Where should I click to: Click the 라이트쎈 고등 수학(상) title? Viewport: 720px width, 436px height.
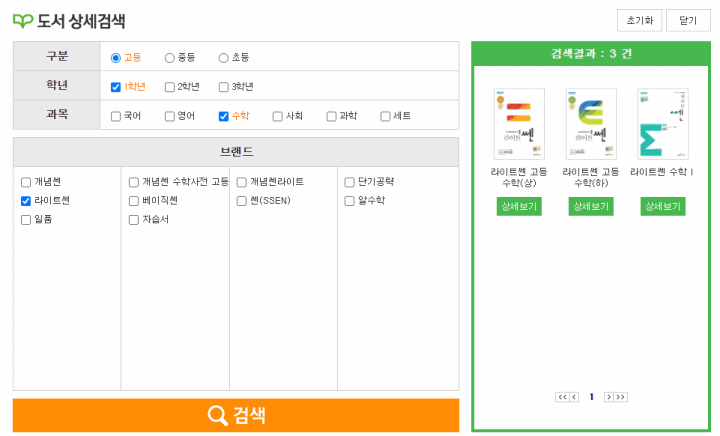(x=519, y=177)
